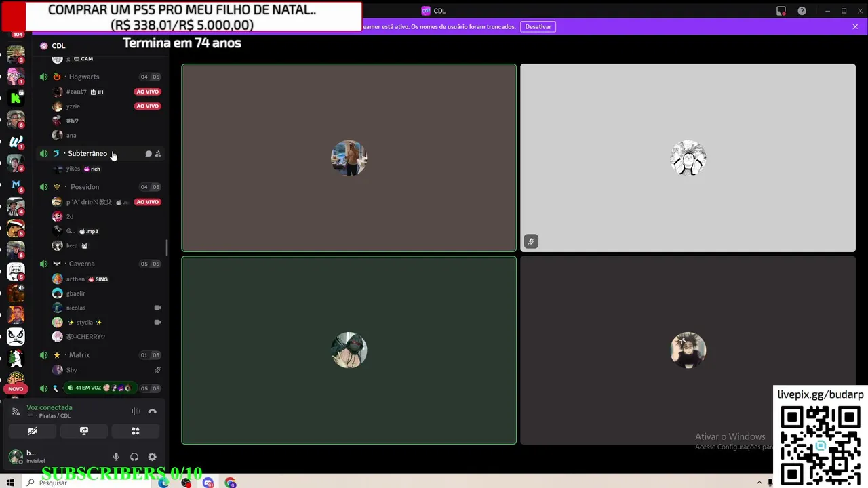Image resolution: width=868 pixels, height=488 pixels.
Task: Open the activities launcher button
Action: 136,431
